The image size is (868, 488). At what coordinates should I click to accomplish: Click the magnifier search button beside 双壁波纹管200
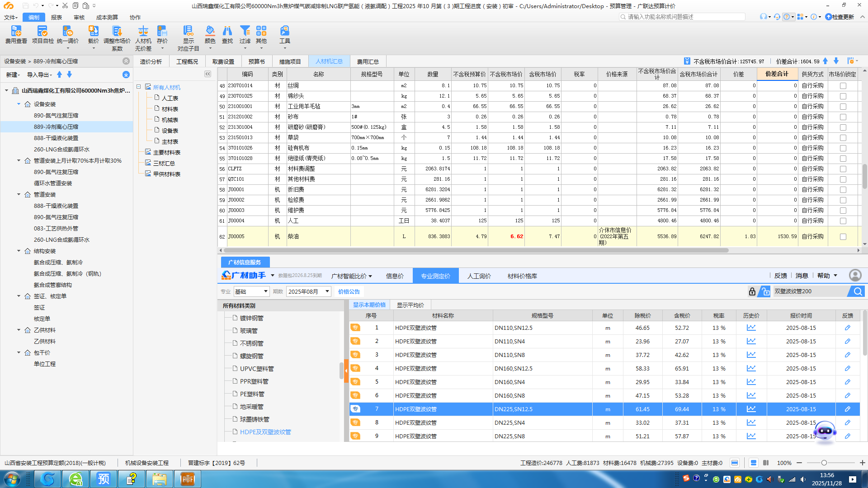pyautogui.click(x=857, y=291)
